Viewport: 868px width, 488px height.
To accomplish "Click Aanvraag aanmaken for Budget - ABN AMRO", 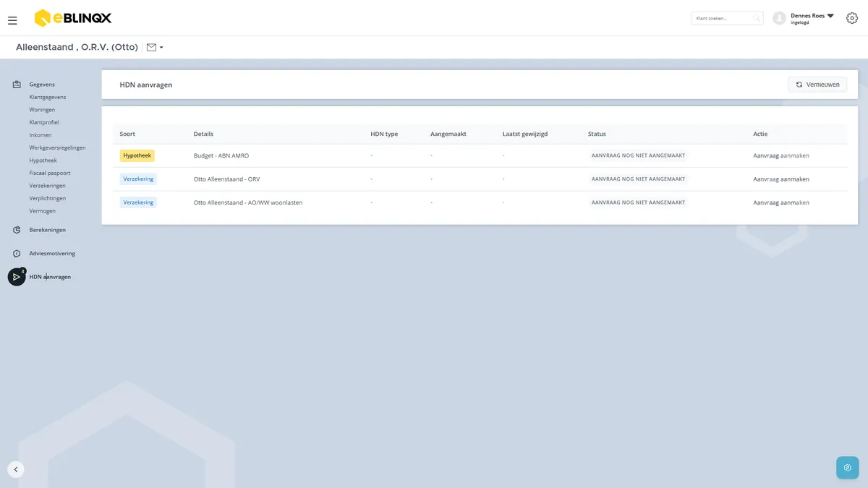I will [781, 155].
